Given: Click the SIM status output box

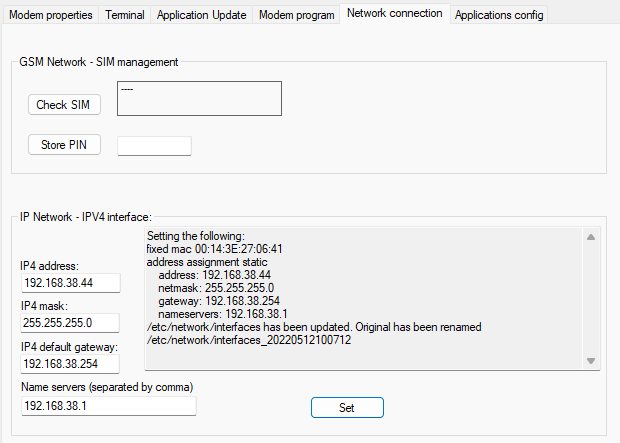Looking at the screenshot, I should point(199,98).
